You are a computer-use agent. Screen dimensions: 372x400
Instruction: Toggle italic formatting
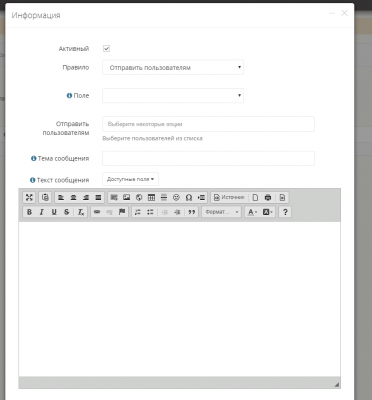42,212
